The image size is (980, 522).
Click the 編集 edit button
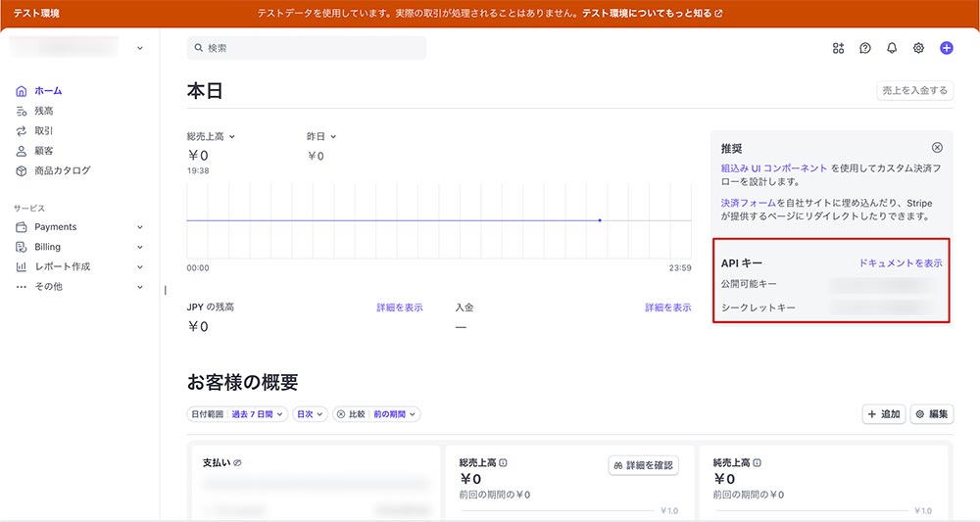tap(932, 414)
